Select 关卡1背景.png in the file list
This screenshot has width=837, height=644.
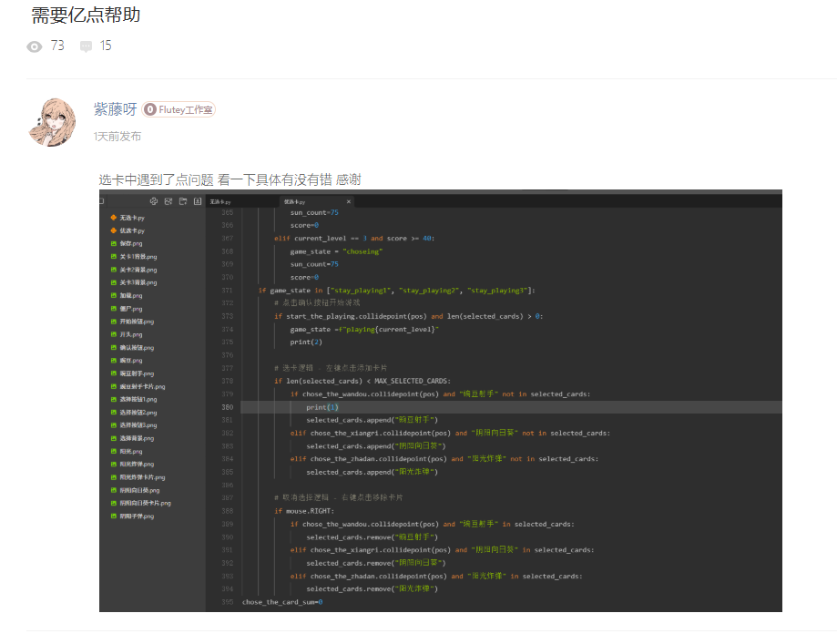pos(138,257)
